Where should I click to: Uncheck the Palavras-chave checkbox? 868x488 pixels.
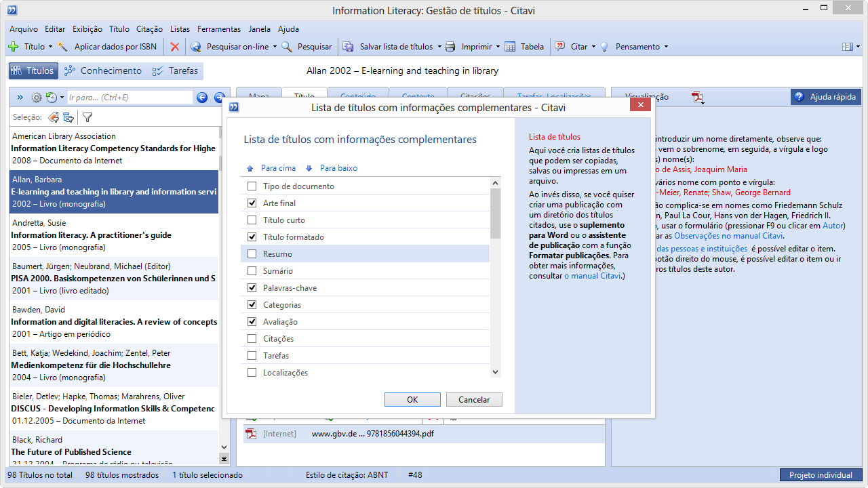coord(252,288)
